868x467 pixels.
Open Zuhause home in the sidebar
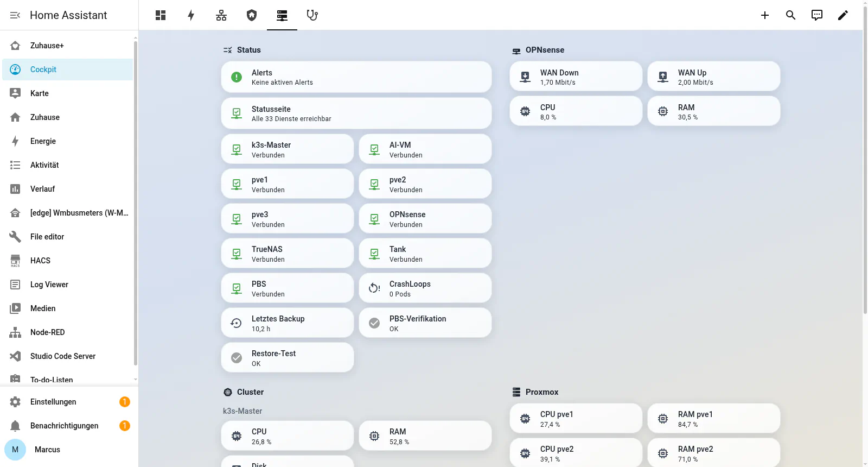67,117
